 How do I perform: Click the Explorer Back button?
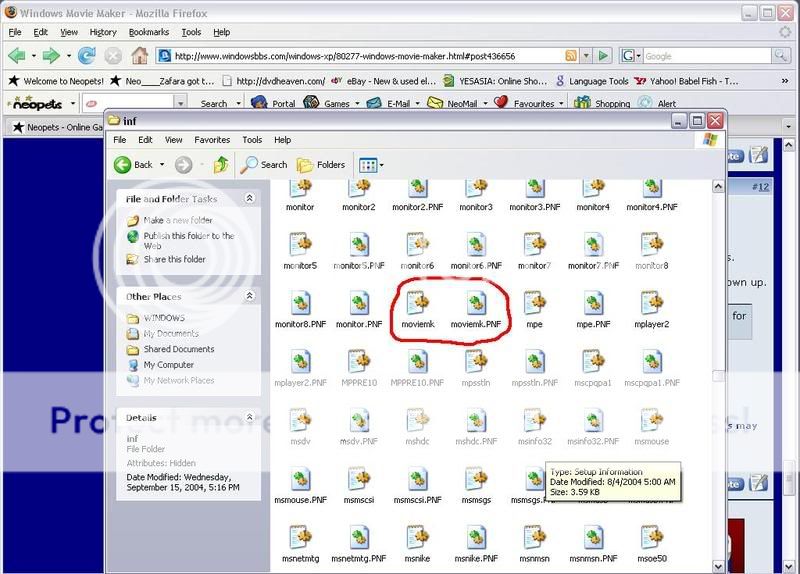click(x=134, y=165)
